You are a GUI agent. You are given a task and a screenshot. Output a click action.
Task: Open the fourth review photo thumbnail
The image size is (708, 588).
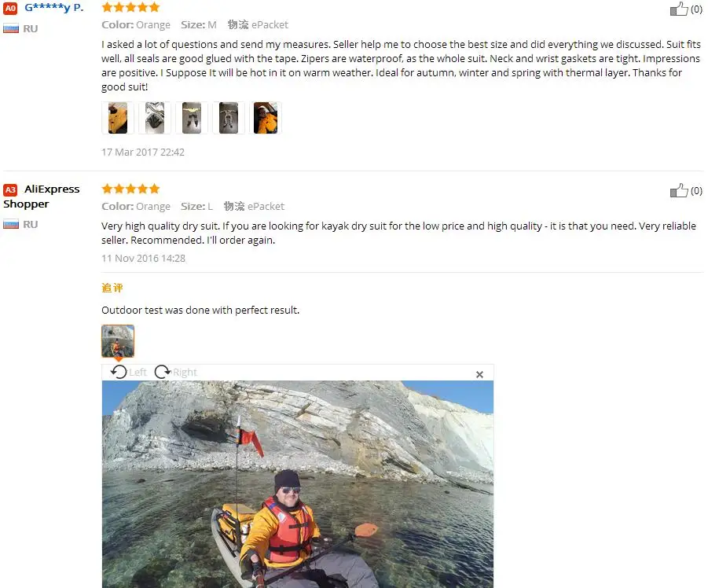click(229, 118)
